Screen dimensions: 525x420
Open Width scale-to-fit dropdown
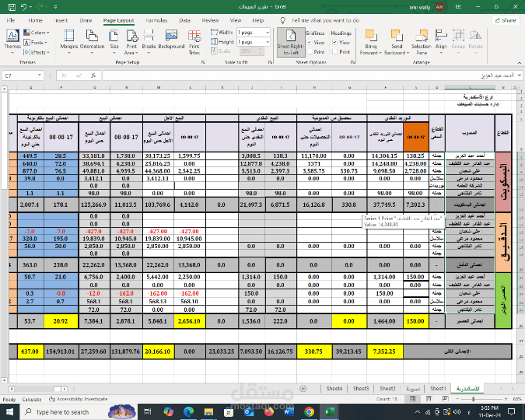268,33
